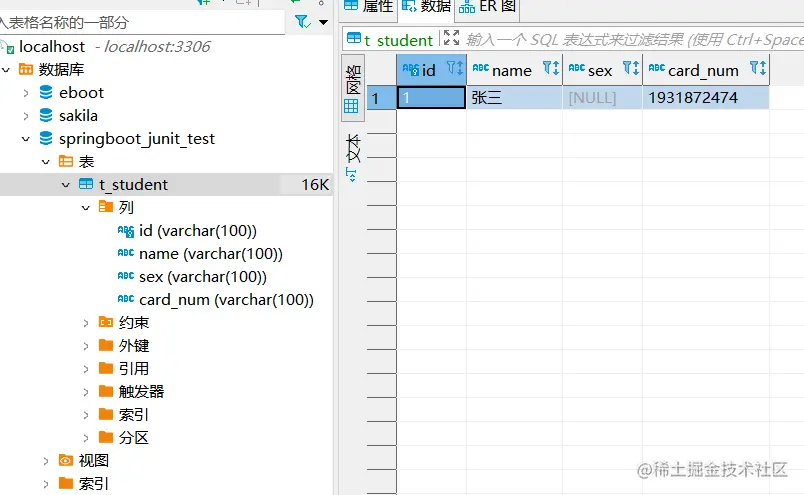This screenshot has width=804, height=495.
Task: Open filter/sort icon on sex column
Action: [x=631, y=68]
